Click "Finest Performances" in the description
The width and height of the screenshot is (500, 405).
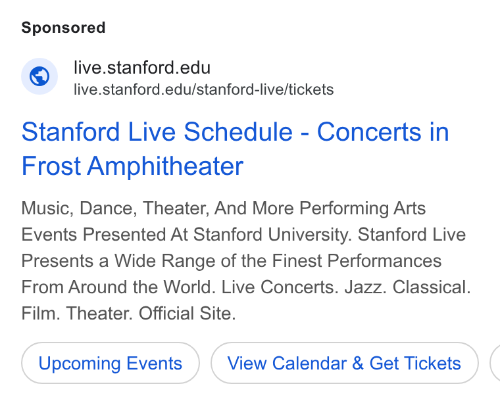click(x=357, y=261)
